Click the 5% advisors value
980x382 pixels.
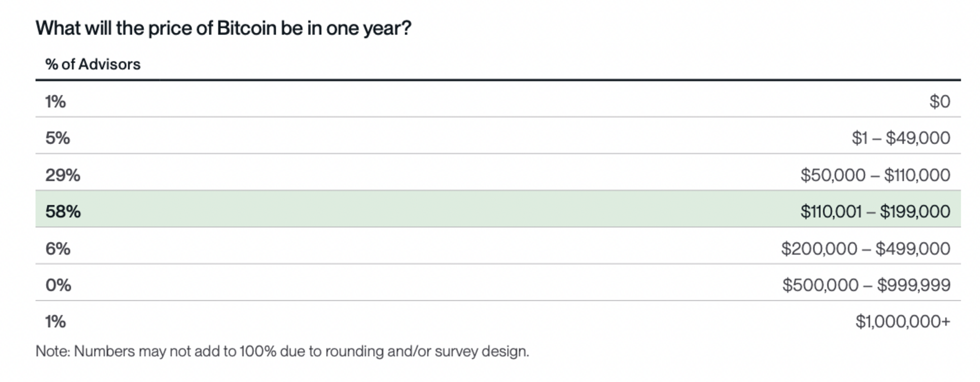(x=58, y=138)
